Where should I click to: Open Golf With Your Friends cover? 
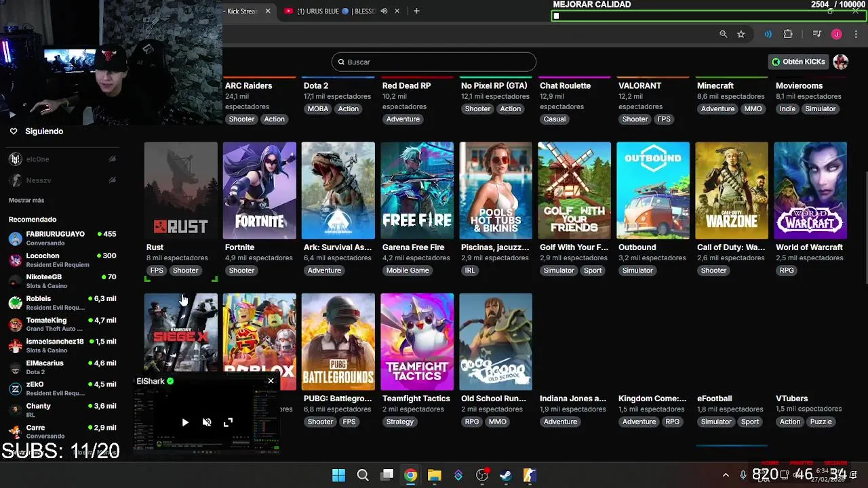pyautogui.click(x=574, y=190)
